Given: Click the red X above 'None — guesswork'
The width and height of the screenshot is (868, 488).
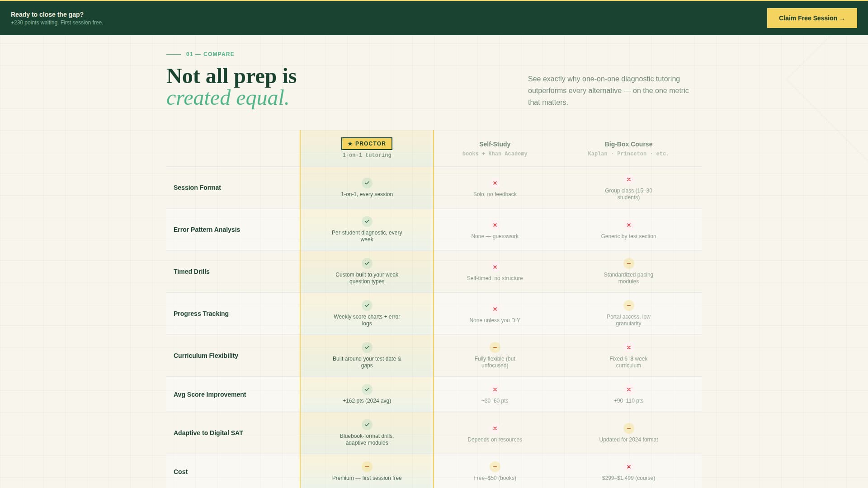Looking at the screenshot, I should tap(495, 225).
